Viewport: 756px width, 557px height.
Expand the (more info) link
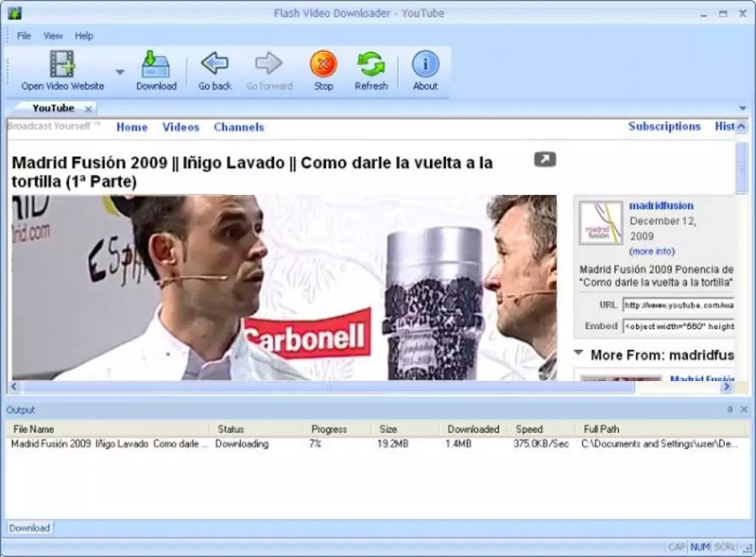pos(652,251)
